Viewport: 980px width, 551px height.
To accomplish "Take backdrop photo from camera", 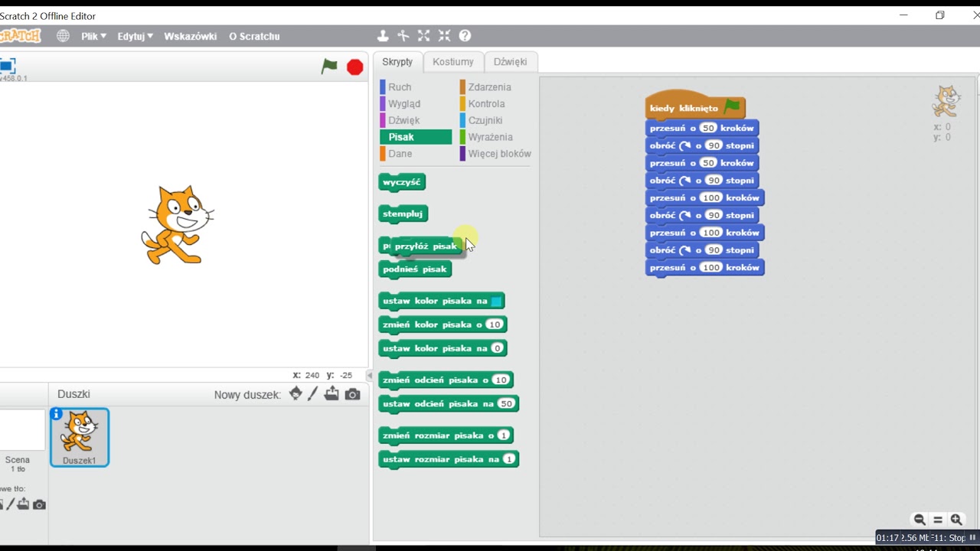I will (x=40, y=504).
